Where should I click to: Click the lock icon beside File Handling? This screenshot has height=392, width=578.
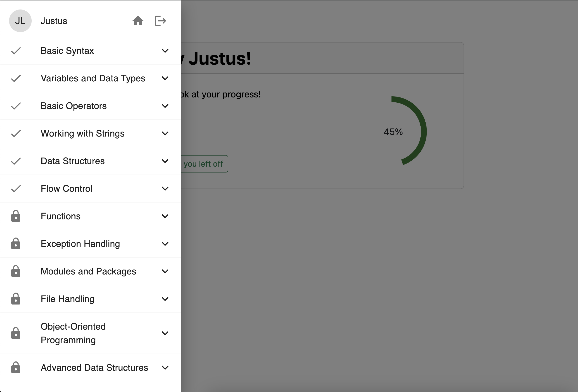(16, 299)
